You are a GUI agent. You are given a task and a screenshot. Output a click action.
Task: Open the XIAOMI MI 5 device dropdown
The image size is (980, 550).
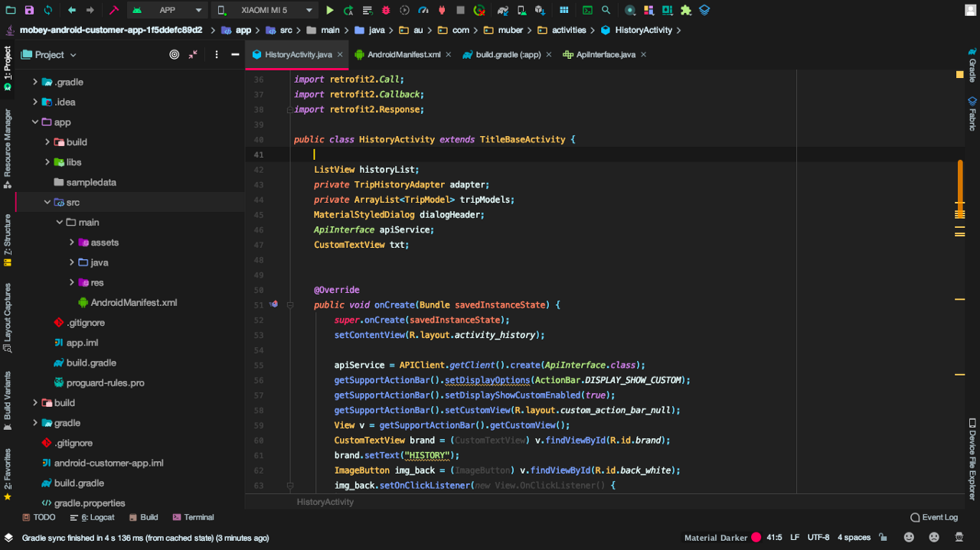click(263, 11)
